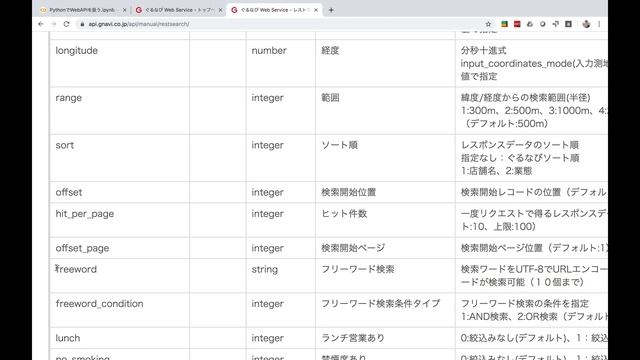Select the longitude parameter name
The width and height of the screenshot is (640, 360).
tap(77, 51)
